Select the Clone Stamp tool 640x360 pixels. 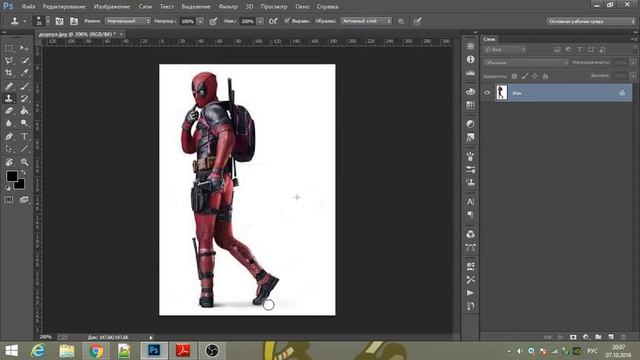coord(9,98)
